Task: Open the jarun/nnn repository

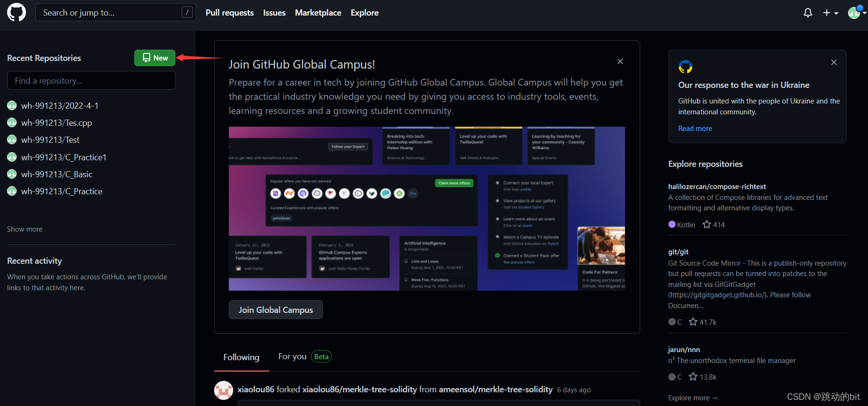Action: (684, 350)
